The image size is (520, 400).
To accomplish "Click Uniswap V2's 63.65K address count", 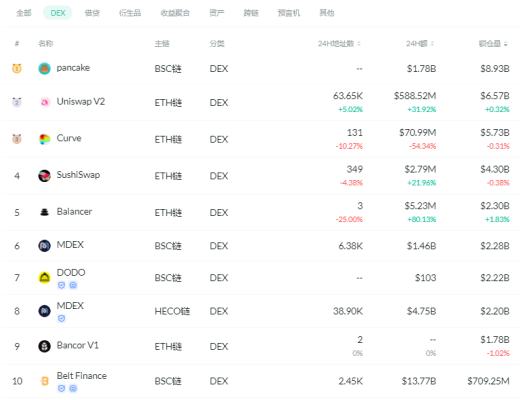I will [348, 96].
